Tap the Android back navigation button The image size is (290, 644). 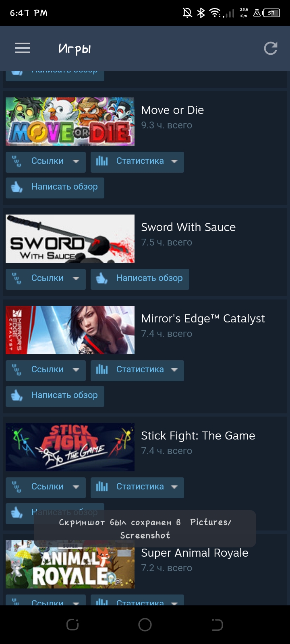pyautogui.click(x=217, y=625)
